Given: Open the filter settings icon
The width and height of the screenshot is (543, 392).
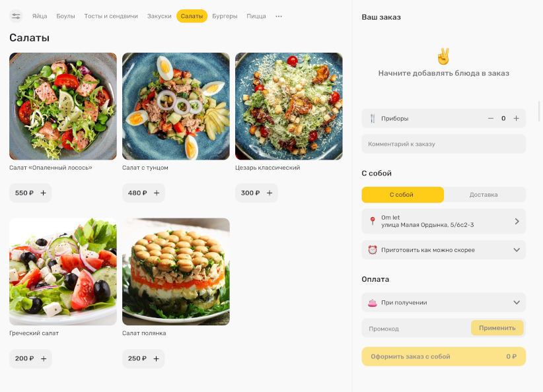Looking at the screenshot, I should [x=16, y=16].
